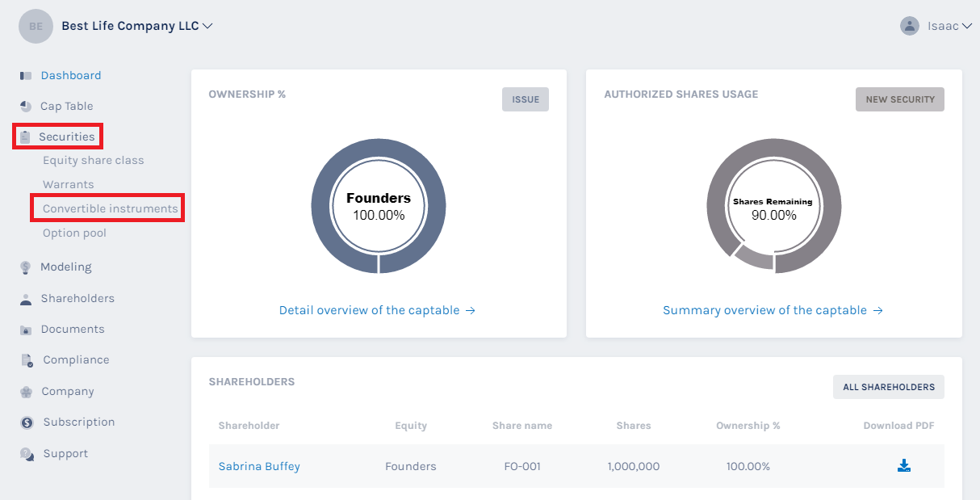980x500 pixels.
Task: Click the Compliance document icon
Action: pos(27,360)
